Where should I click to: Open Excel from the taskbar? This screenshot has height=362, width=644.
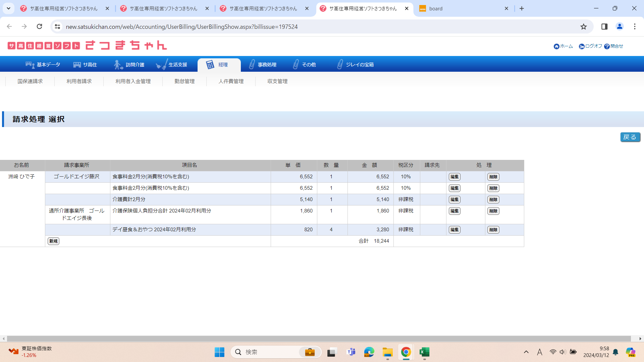click(x=424, y=352)
